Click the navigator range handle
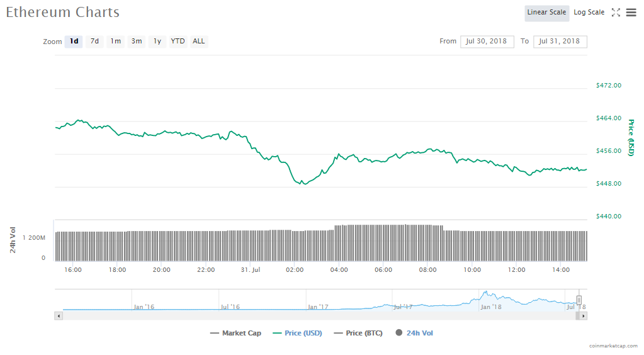This screenshot has height=355, width=644. (579, 300)
